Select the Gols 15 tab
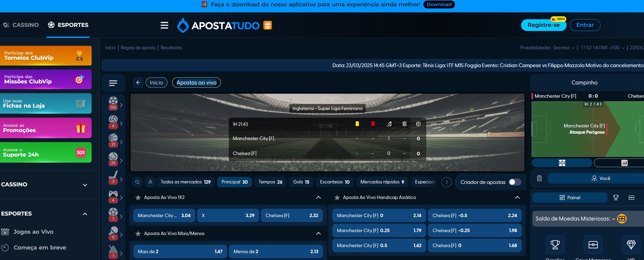The width and height of the screenshot is (644, 260). point(301,182)
